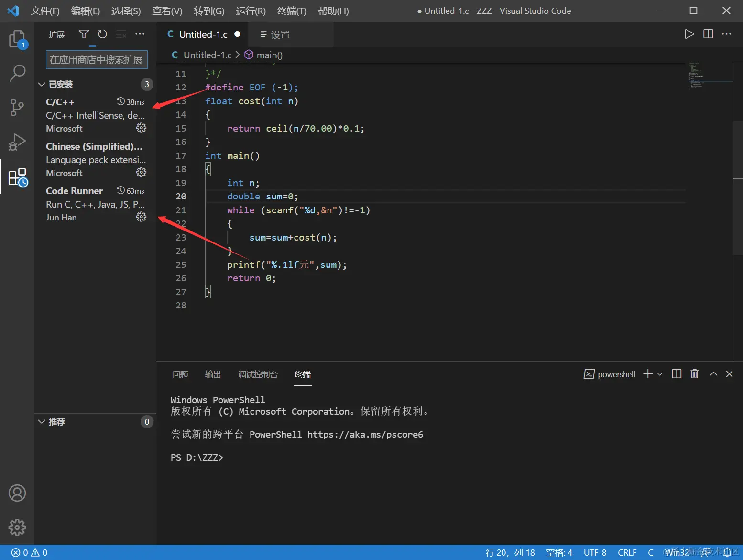Click the installed extensions count badge 3
This screenshot has width=743, height=560.
pos(147,84)
